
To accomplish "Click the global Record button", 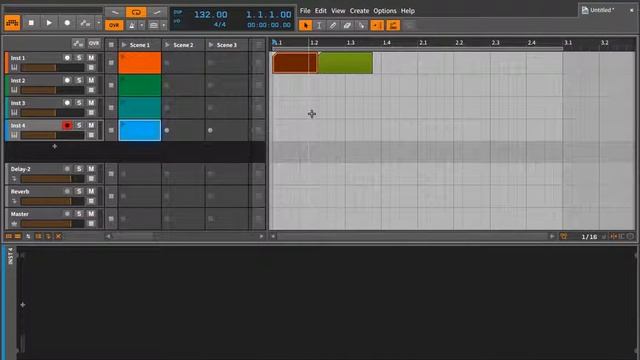I will [67, 23].
